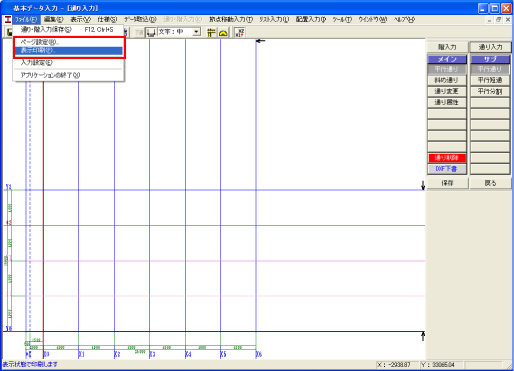Click the left arrow marker at top of X6 line

click(260, 41)
